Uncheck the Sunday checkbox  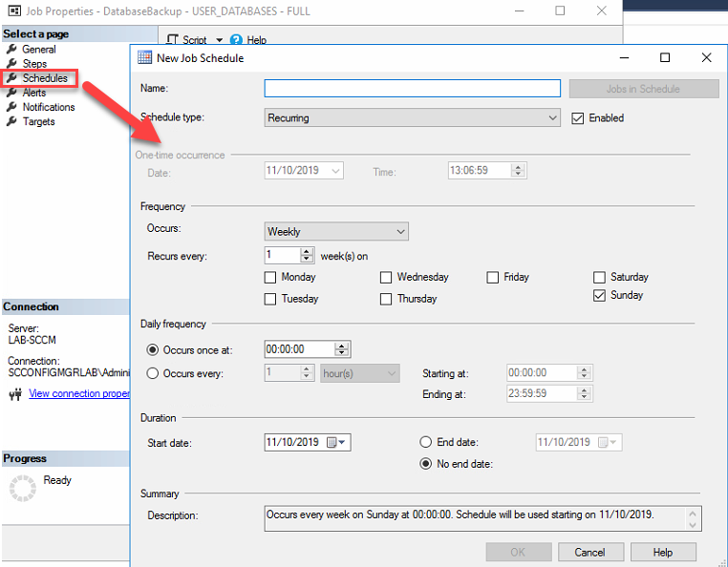point(599,296)
